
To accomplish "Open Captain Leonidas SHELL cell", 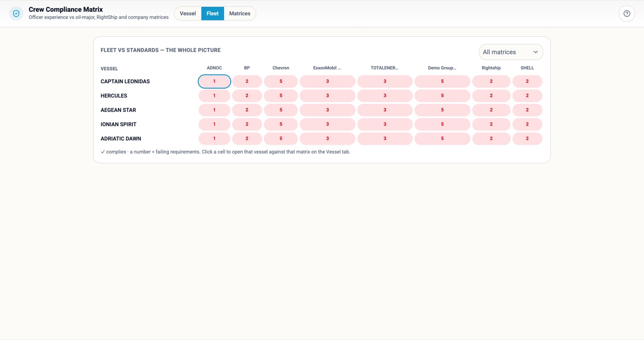I will [x=527, y=81].
